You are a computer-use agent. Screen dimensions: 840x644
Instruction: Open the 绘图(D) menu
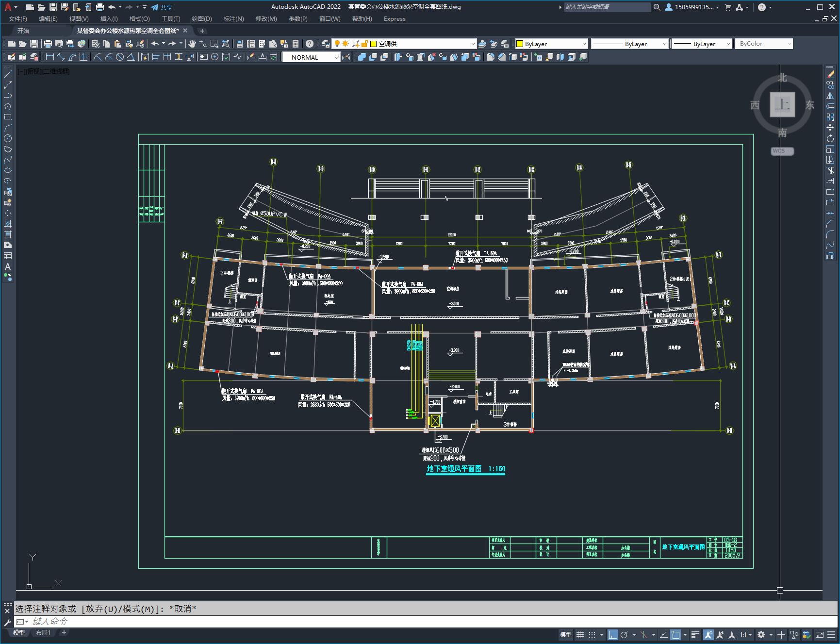202,19
